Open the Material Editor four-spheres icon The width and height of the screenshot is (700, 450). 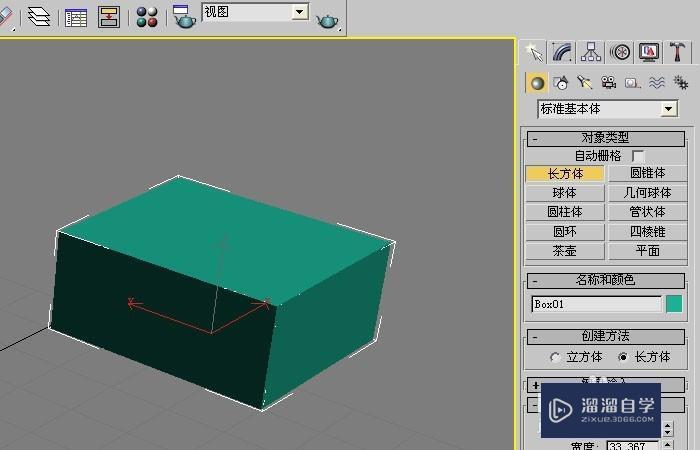pos(147,17)
